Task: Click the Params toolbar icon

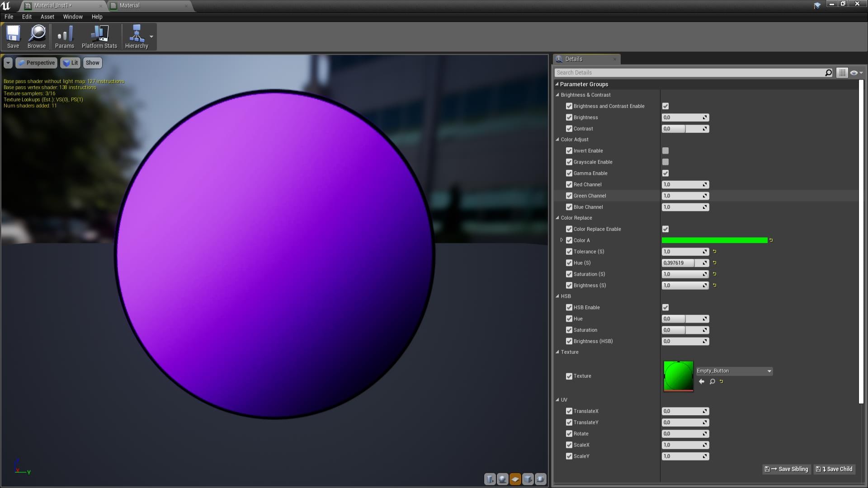Action: click(x=64, y=36)
